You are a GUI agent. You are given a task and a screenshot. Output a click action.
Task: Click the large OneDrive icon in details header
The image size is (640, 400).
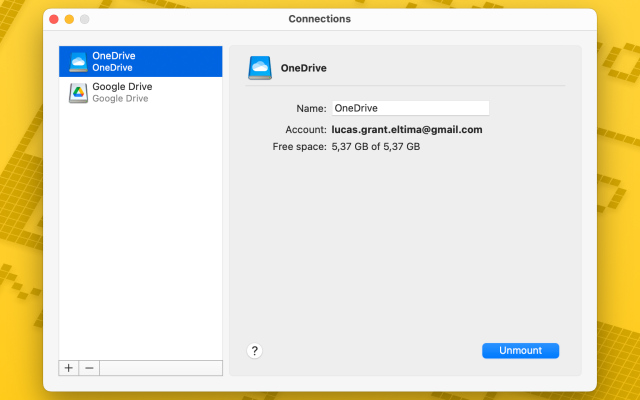pyautogui.click(x=260, y=68)
